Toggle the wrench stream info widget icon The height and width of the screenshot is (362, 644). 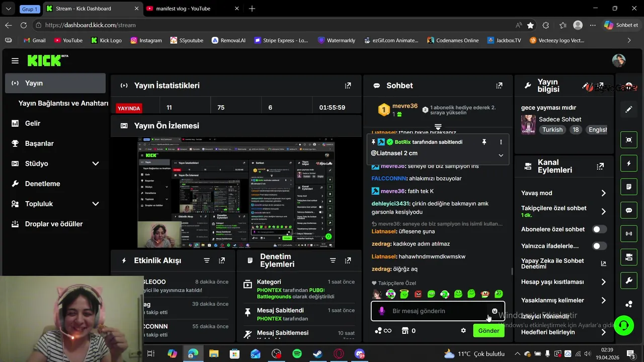point(629,281)
